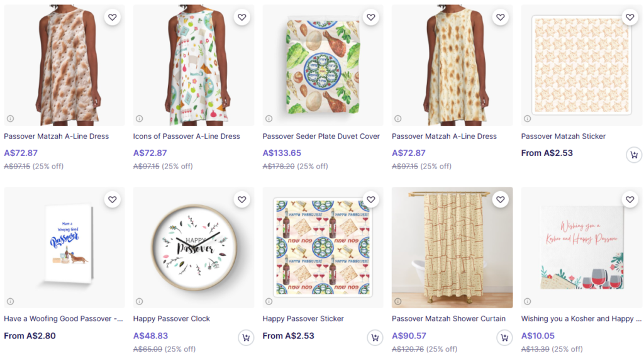The image size is (644, 361).
Task: Heart the Happy Passover Clock
Action: coord(242,200)
